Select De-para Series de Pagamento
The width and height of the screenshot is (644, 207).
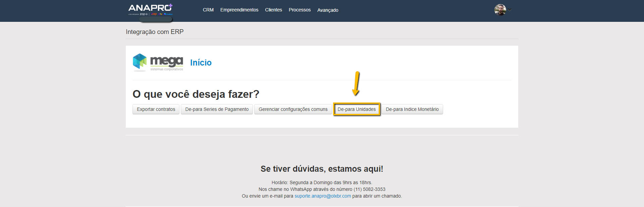[x=217, y=109]
